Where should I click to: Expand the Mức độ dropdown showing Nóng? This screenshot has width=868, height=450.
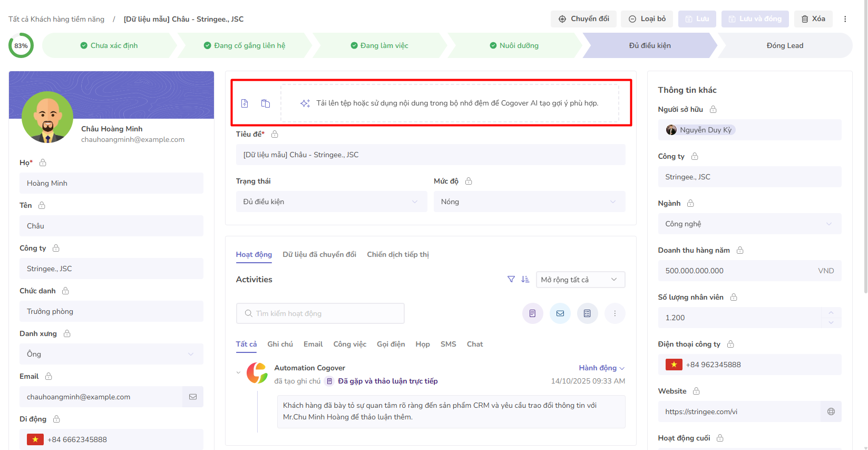tap(529, 202)
